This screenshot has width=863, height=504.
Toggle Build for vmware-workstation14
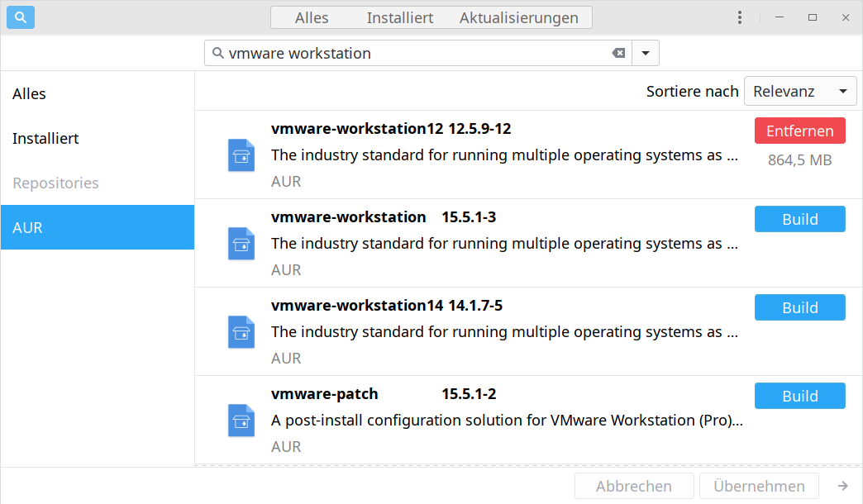point(799,307)
